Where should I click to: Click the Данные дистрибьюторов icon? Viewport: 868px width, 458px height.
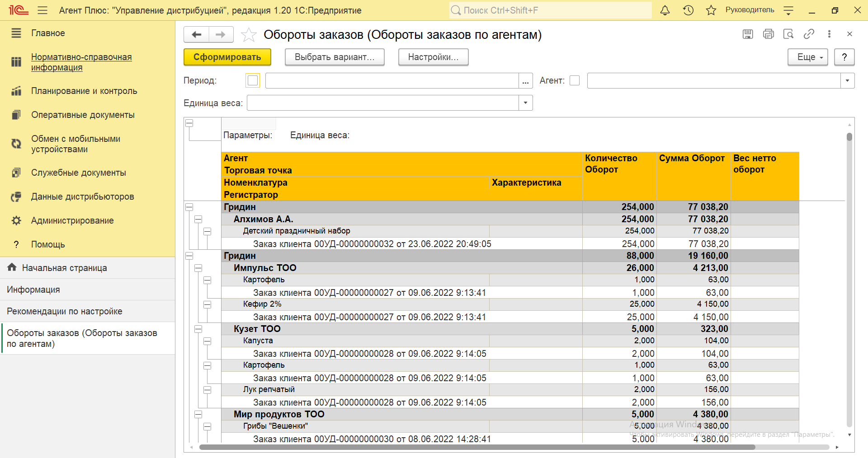click(x=16, y=196)
